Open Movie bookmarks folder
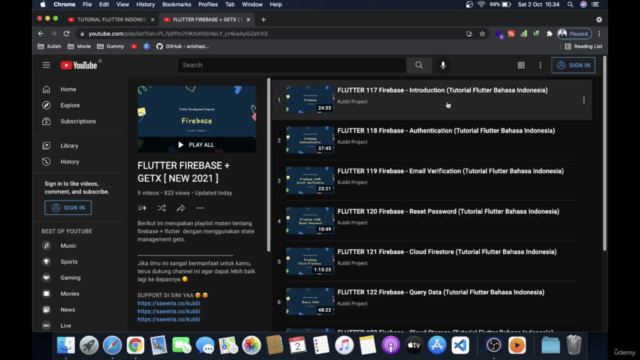This screenshot has width=640, height=360. pyautogui.click(x=79, y=47)
